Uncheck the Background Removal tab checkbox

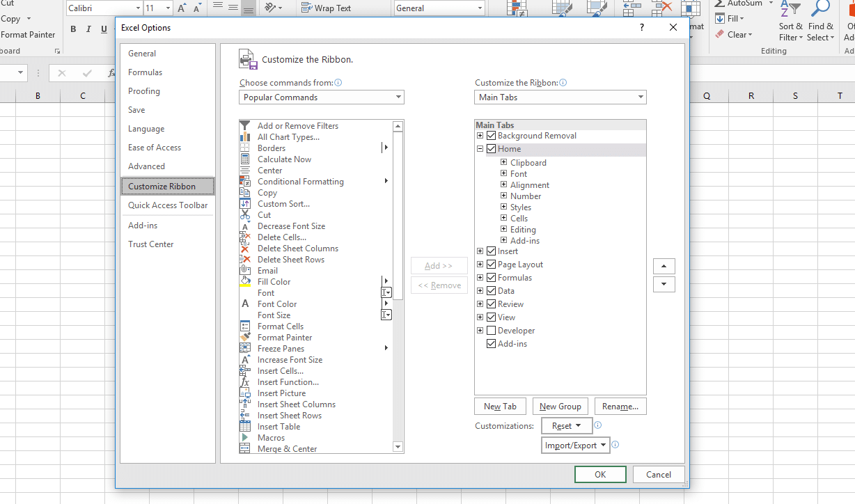pos(492,136)
